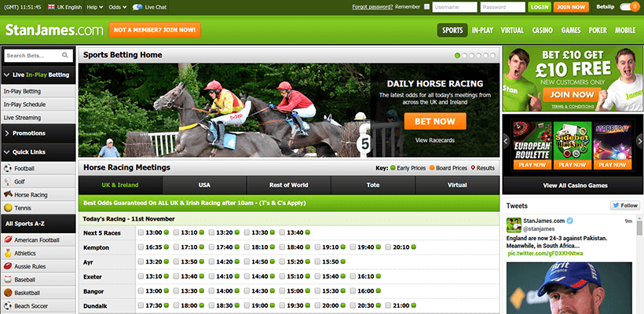Check the Next 5 Races 13:00 box

[x=141, y=232]
